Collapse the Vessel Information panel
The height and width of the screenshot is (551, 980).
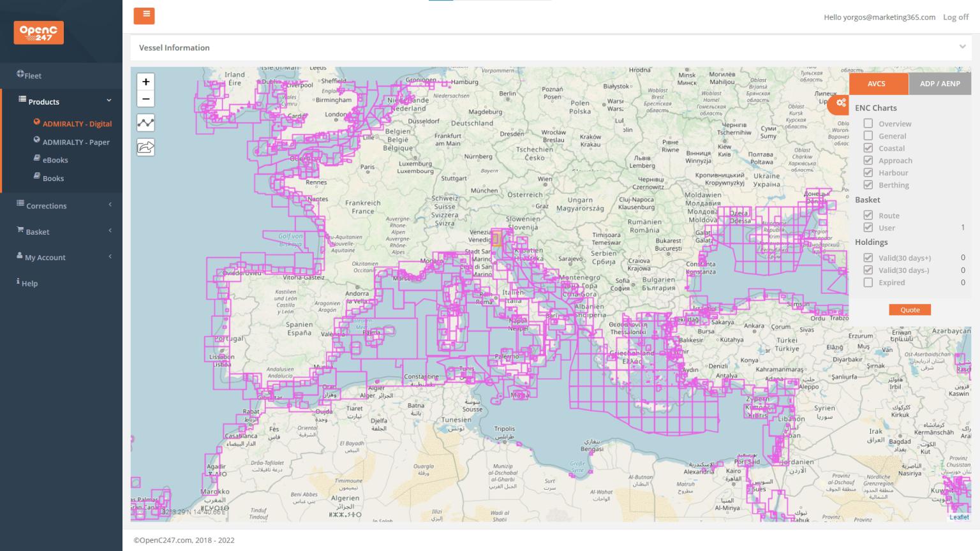pos(963,47)
